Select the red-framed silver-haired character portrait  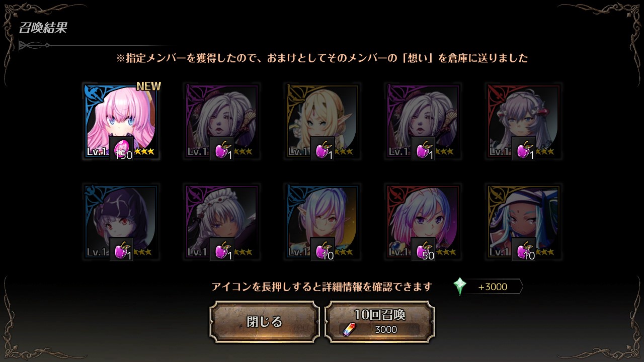click(524, 121)
